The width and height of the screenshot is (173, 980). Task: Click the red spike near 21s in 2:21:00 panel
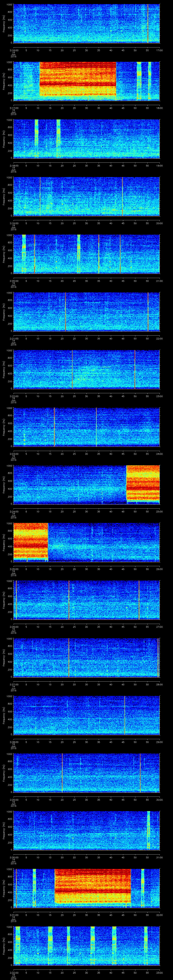[x=65, y=312]
